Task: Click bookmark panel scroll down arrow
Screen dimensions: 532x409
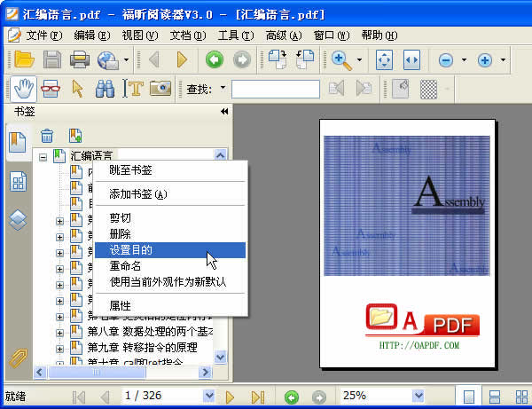Action: click(221, 357)
